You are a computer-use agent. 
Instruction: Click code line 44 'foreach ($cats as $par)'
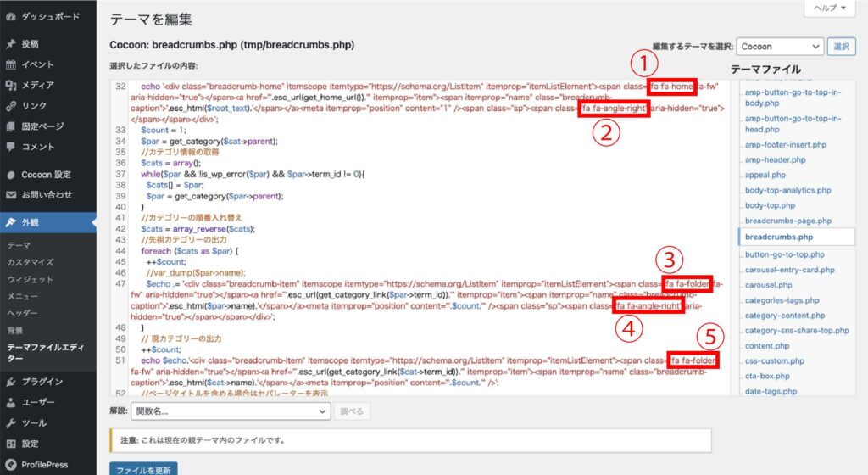[189, 251]
